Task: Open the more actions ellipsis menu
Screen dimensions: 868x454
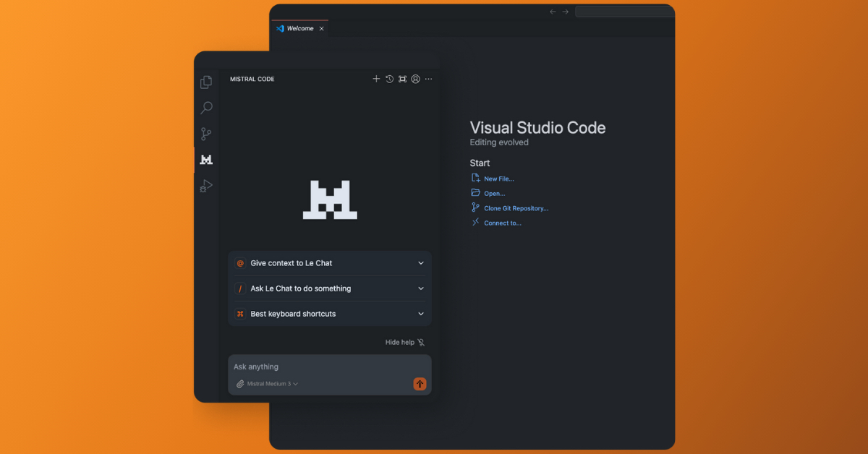Action: (x=428, y=79)
